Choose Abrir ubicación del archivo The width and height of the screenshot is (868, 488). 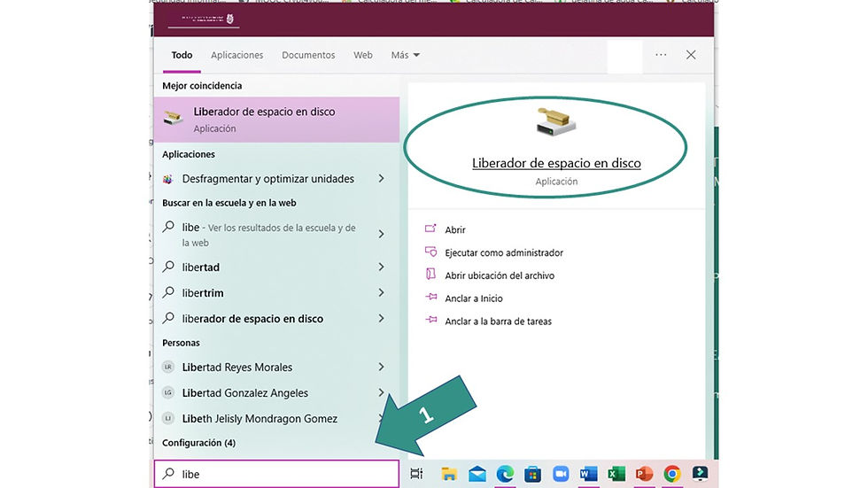coord(500,275)
